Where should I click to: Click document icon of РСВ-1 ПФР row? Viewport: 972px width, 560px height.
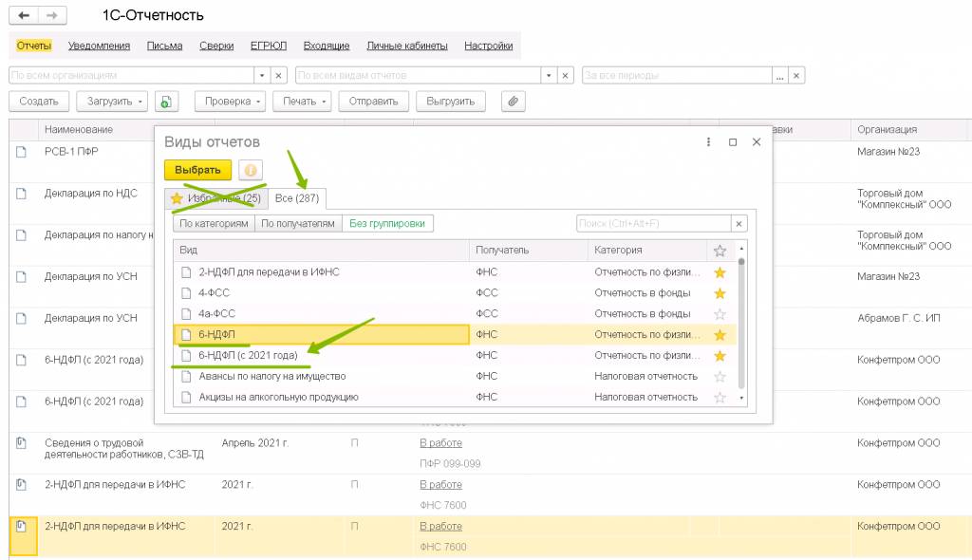[21, 152]
